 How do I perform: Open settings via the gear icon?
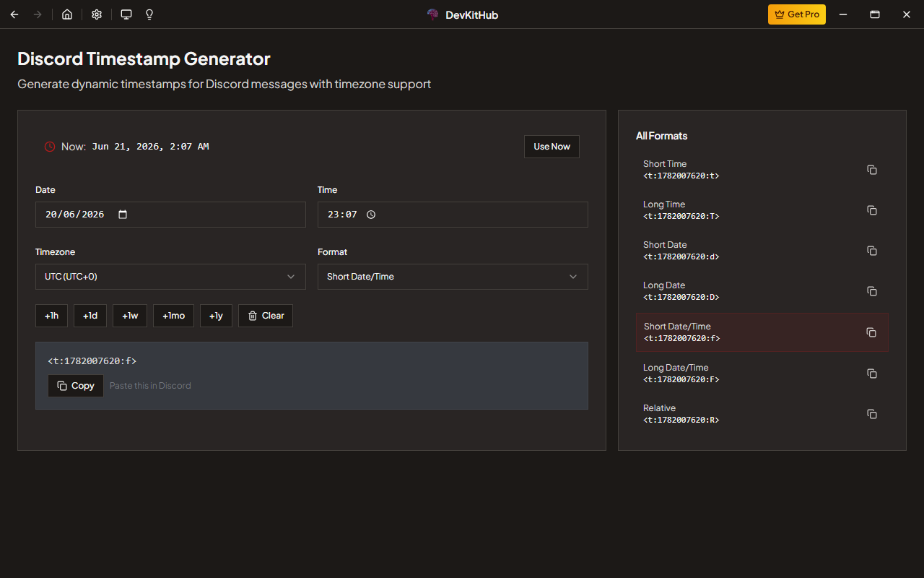(x=97, y=14)
